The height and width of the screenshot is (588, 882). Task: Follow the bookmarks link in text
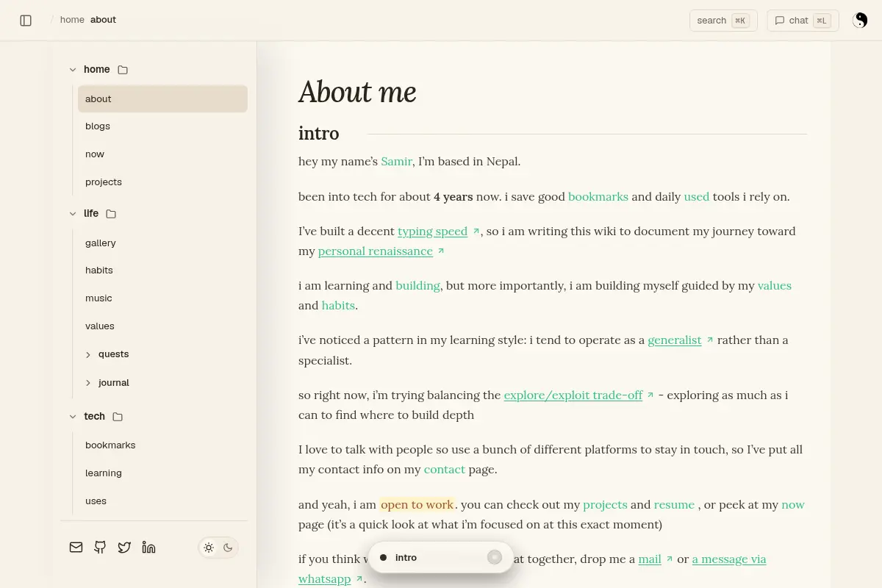[x=598, y=196]
